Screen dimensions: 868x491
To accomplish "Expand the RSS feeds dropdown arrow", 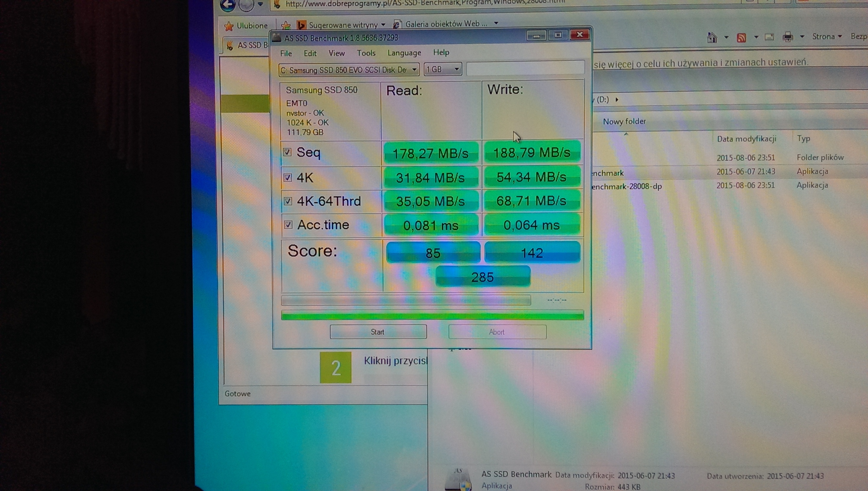I will pyautogui.click(x=756, y=37).
